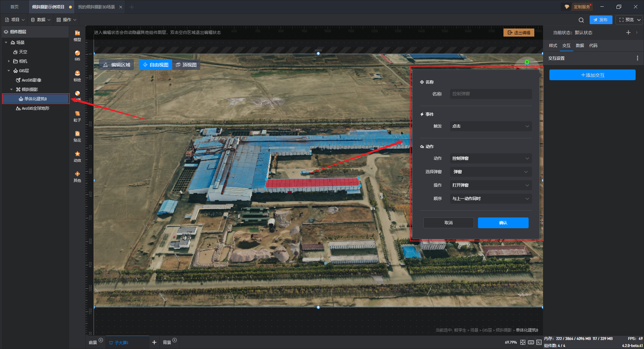
Task: Switch to 顶视图 top view mode
Action: (186, 65)
